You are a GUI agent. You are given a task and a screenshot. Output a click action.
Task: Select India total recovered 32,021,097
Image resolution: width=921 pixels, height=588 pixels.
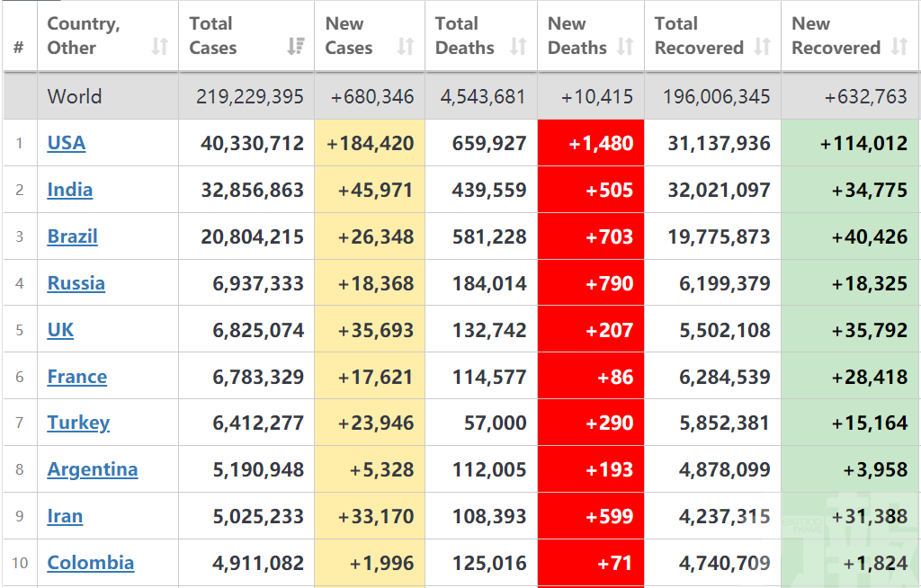point(719,191)
